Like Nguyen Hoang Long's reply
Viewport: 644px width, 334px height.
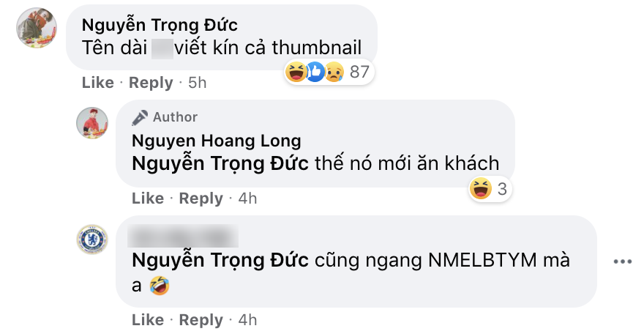coord(148,198)
